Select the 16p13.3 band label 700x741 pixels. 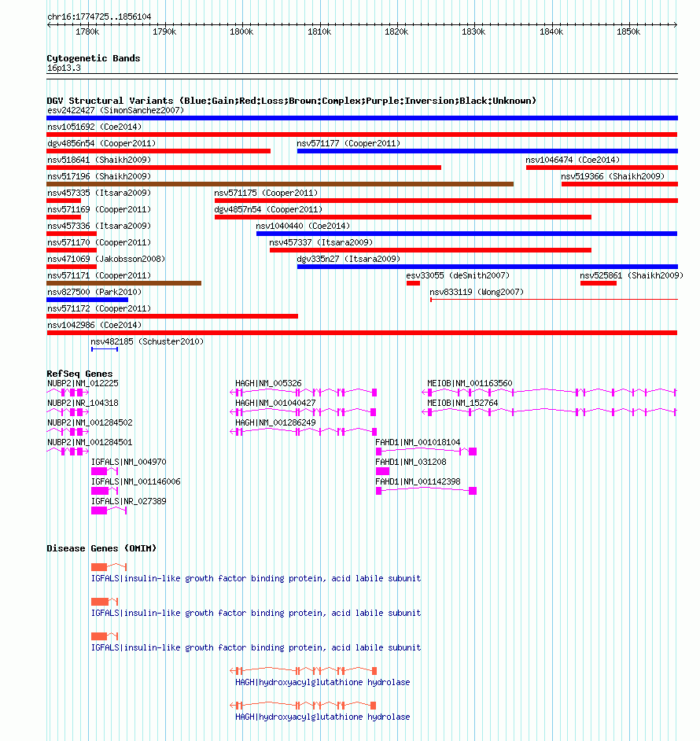coord(64,68)
